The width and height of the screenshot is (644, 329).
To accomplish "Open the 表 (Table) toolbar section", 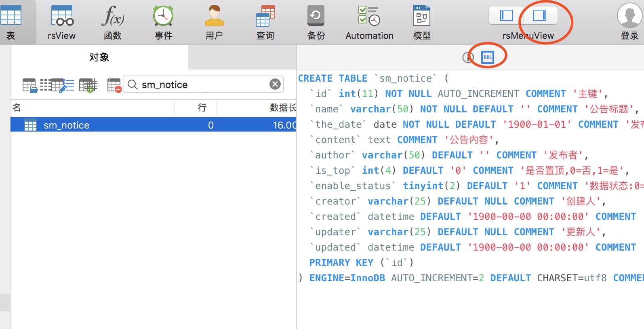I will point(11,22).
